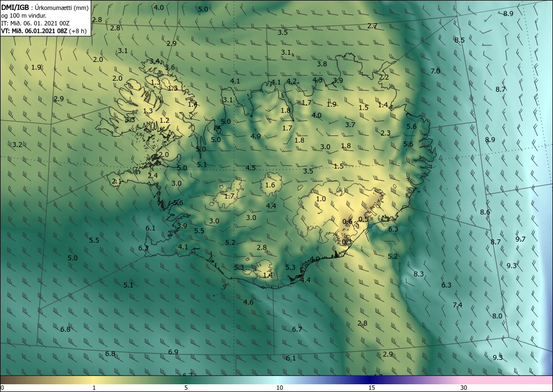Click the 8.0 precipitation value
Viewport: 553px width, 392px height.
click(x=497, y=316)
